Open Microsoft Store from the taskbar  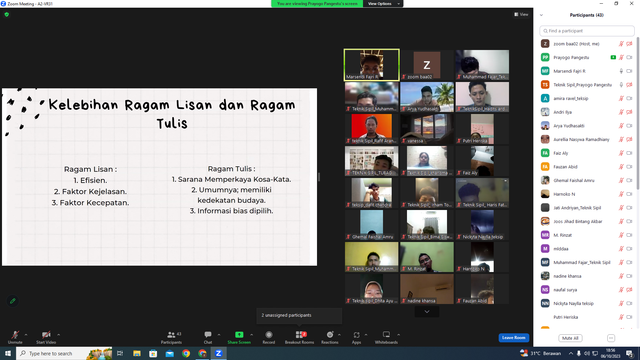pyautogui.click(x=153, y=353)
